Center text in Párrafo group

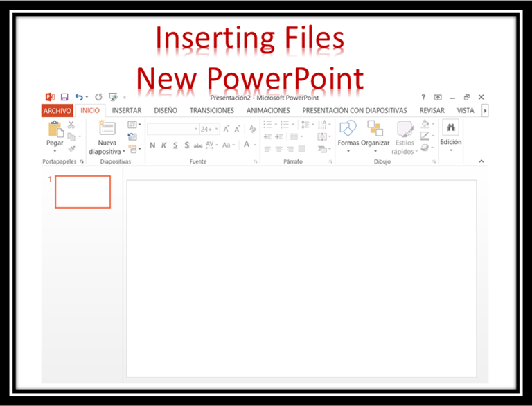pos(279,149)
